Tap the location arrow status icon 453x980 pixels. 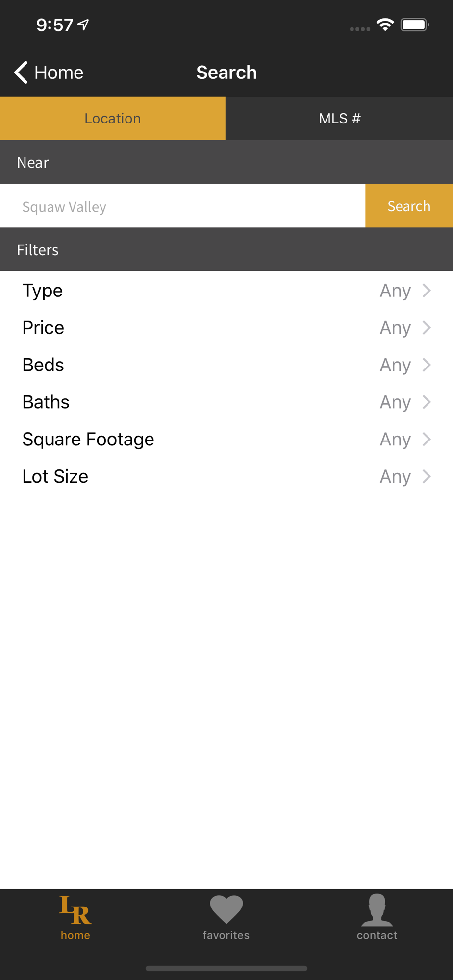[84, 24]
